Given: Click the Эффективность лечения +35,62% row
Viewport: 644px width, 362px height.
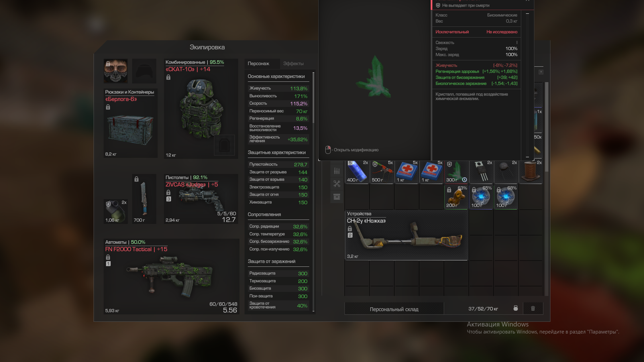Looking at the screenshot, I should point(278,139).
